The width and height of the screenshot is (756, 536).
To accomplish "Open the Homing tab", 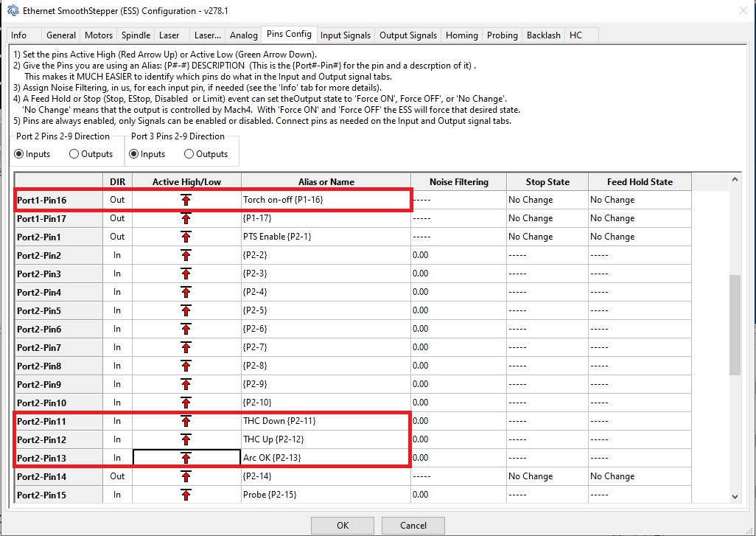I will (x=461, y=34).
